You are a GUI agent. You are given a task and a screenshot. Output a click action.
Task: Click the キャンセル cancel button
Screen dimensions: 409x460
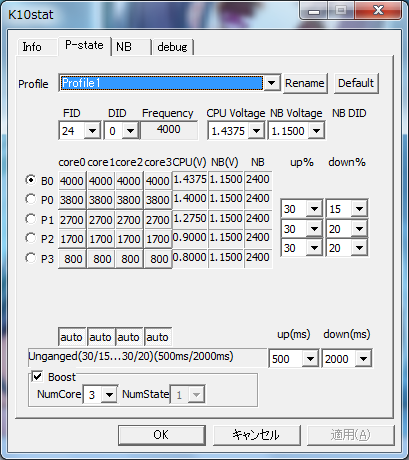click(256, 435)
